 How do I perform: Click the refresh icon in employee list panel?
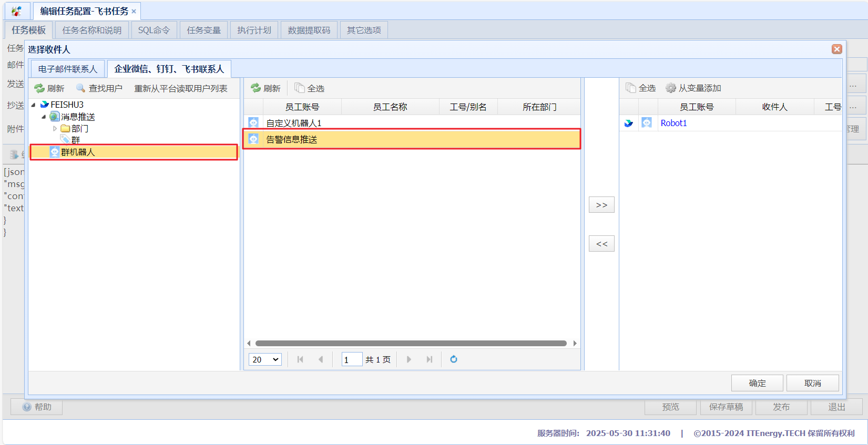256,88
